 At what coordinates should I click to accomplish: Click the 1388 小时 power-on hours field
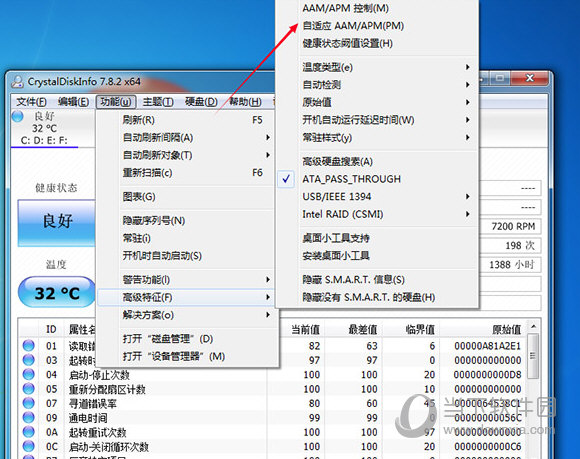coord(510,264)
